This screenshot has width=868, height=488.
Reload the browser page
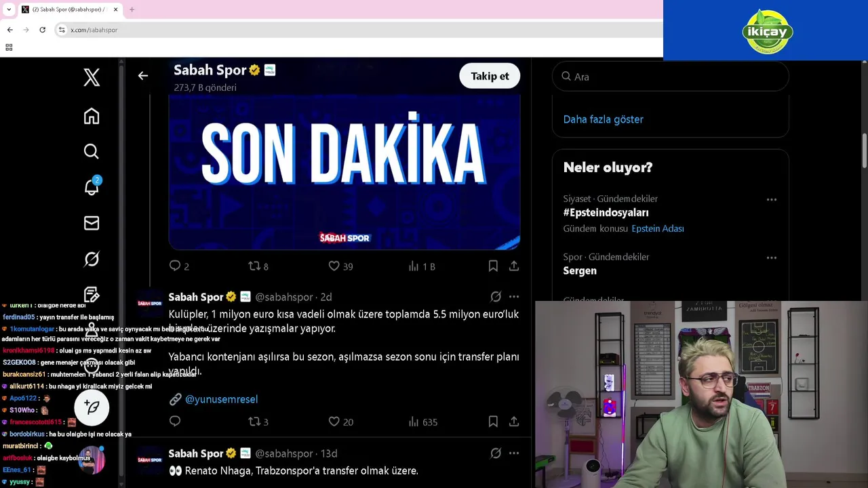pos(42,30)
